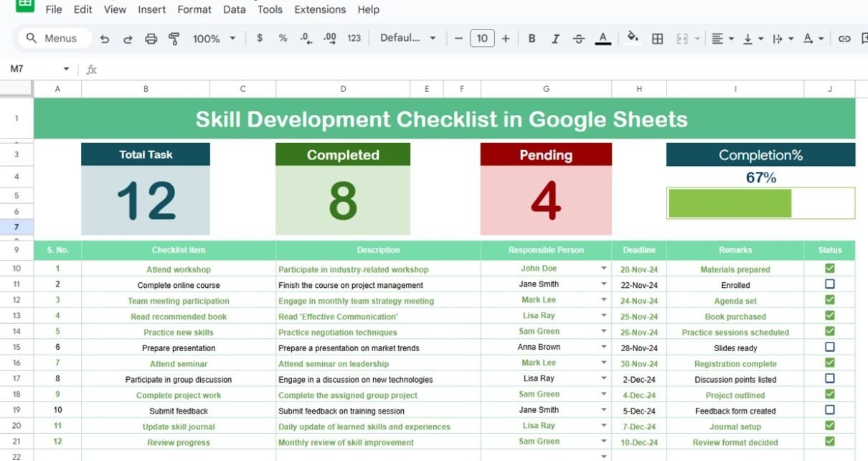Click the Menus search box
The image size is (868, 461).
point(55,38)
